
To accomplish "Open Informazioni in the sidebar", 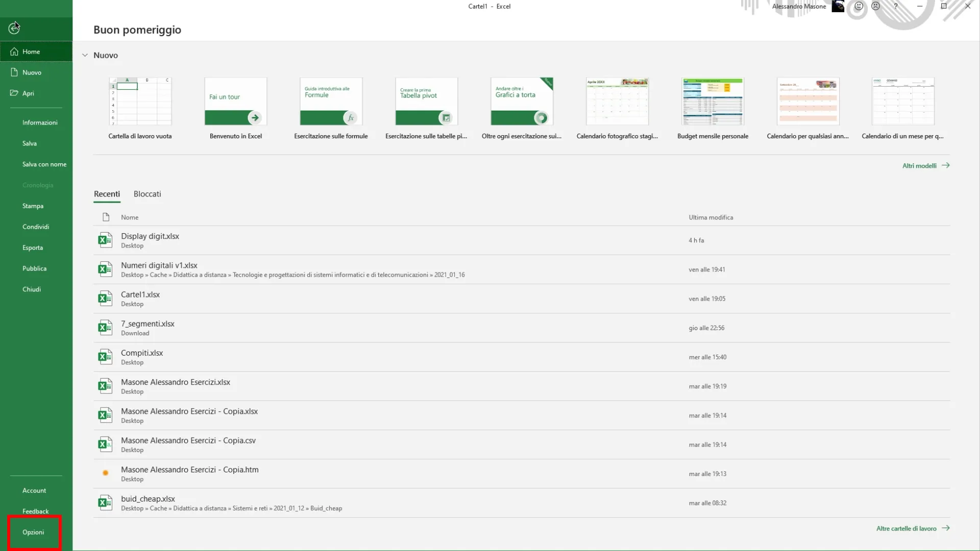I will [40, 122].
